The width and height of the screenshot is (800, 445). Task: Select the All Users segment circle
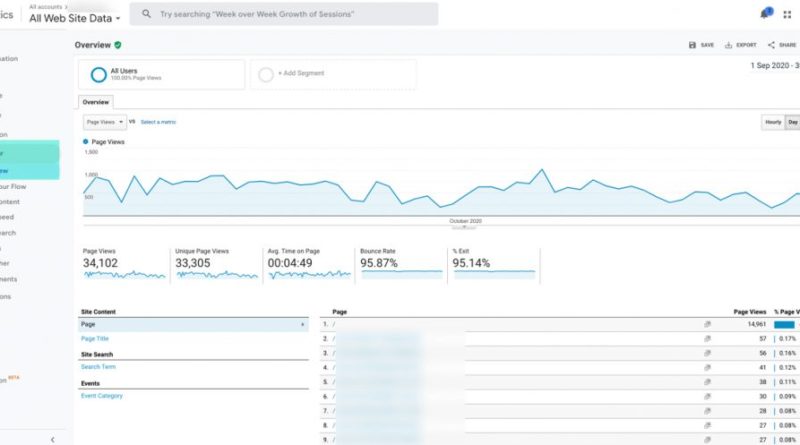98,74
